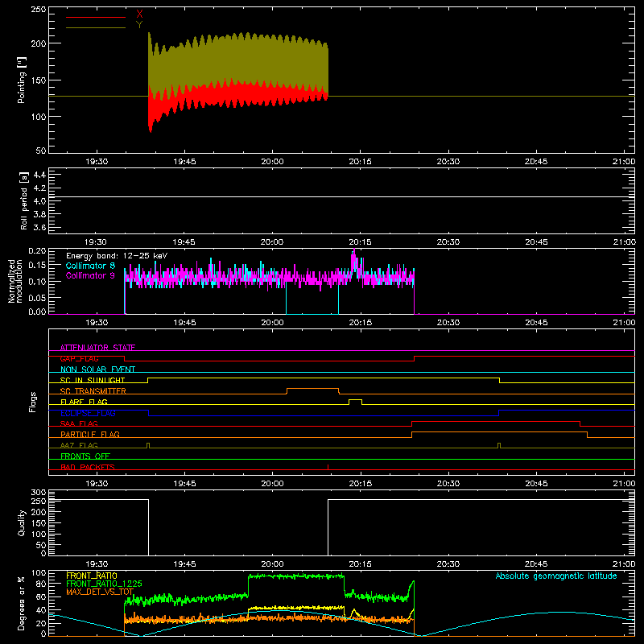Viewport: 644px width, 644px height.
Task: Click the green plateau of FRONT_RATIO_1225 curve
Action: click(296, 576)
